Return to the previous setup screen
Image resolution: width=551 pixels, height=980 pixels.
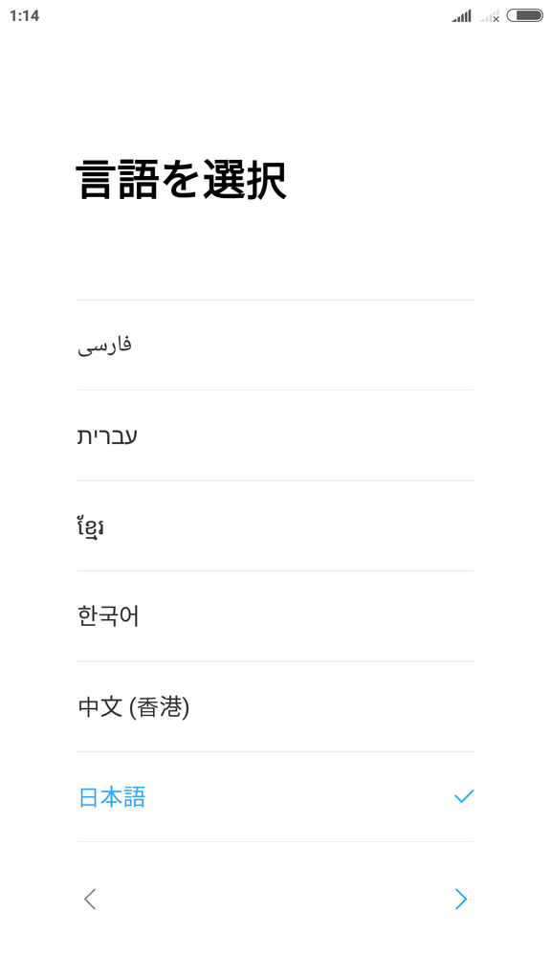pos(90,899)
